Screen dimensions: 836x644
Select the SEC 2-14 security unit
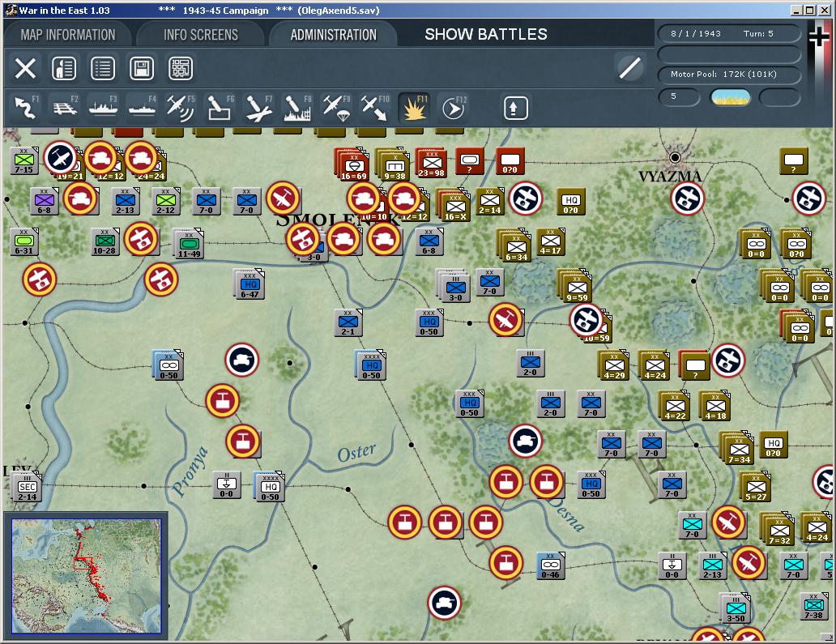coord(26,488)
